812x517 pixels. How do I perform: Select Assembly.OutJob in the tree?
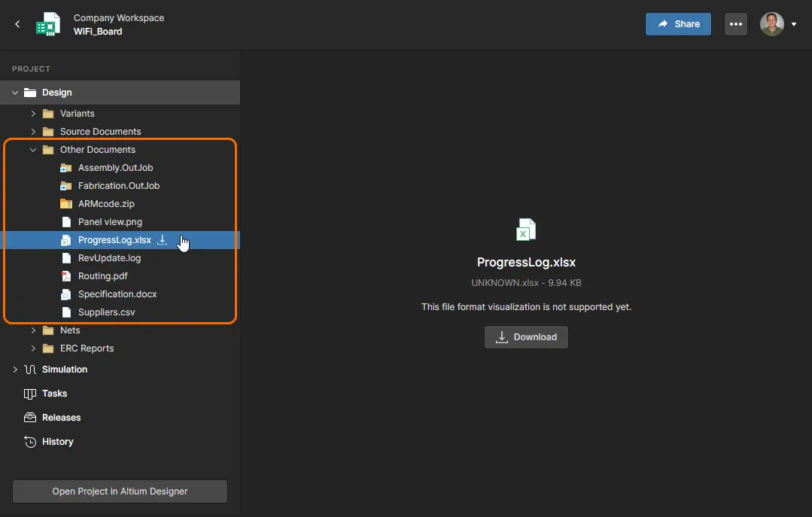click(115, 168)
